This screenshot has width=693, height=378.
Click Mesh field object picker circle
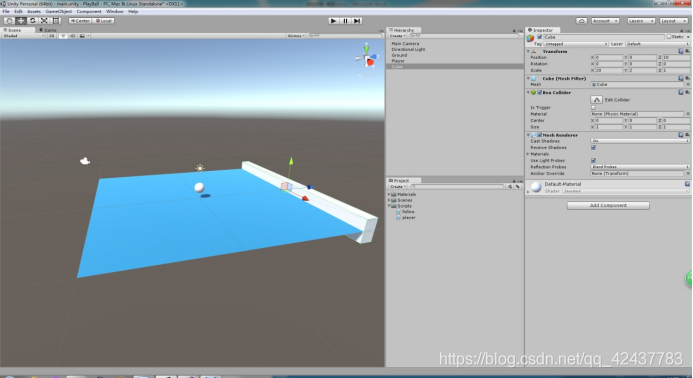688,84
